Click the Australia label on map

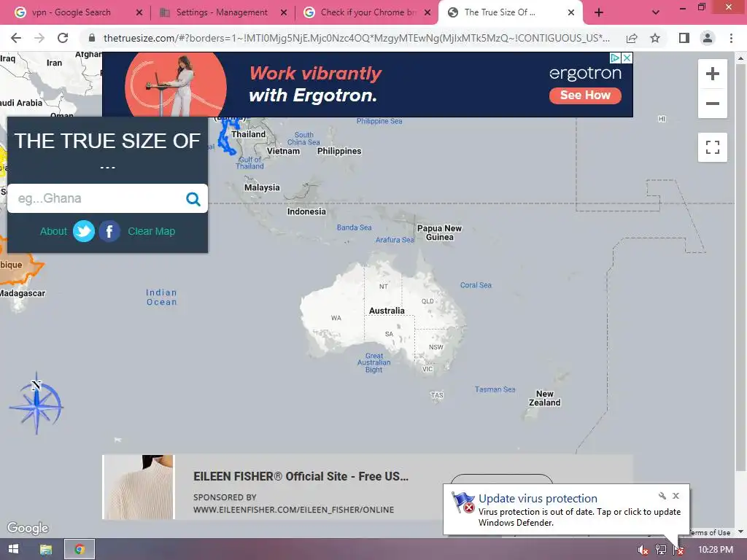(x=387, y=311)
